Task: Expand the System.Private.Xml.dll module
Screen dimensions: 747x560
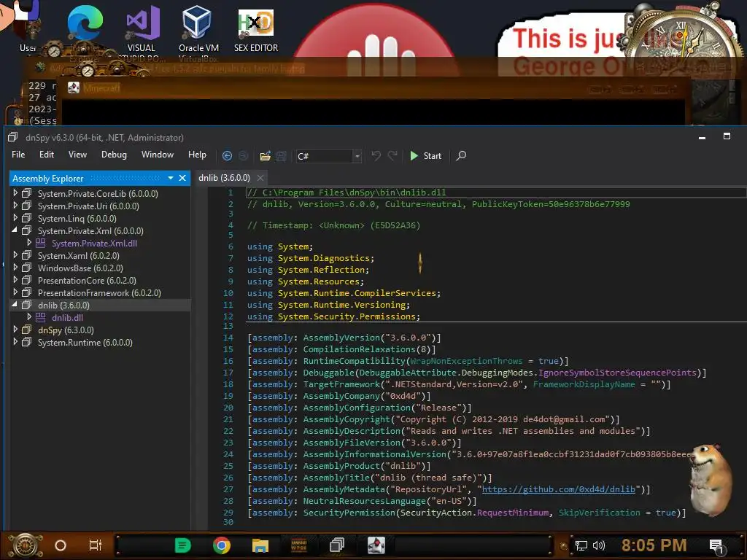Action: [29, 242]
